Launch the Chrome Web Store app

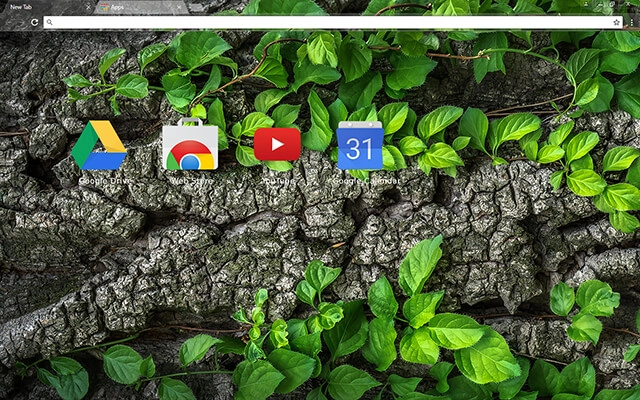pos(190,144)
